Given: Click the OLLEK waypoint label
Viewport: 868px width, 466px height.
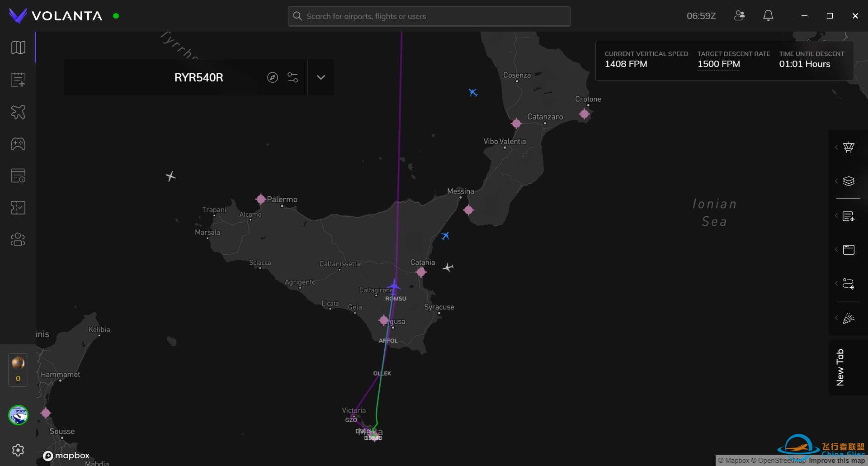Looking at the screenshot, I should [382, 373].
